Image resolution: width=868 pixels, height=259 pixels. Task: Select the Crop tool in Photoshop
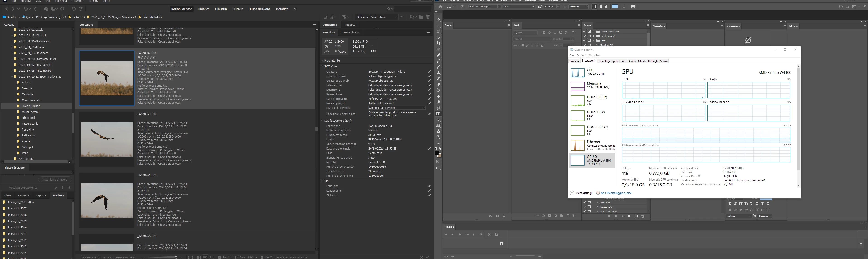pos(438,43)
